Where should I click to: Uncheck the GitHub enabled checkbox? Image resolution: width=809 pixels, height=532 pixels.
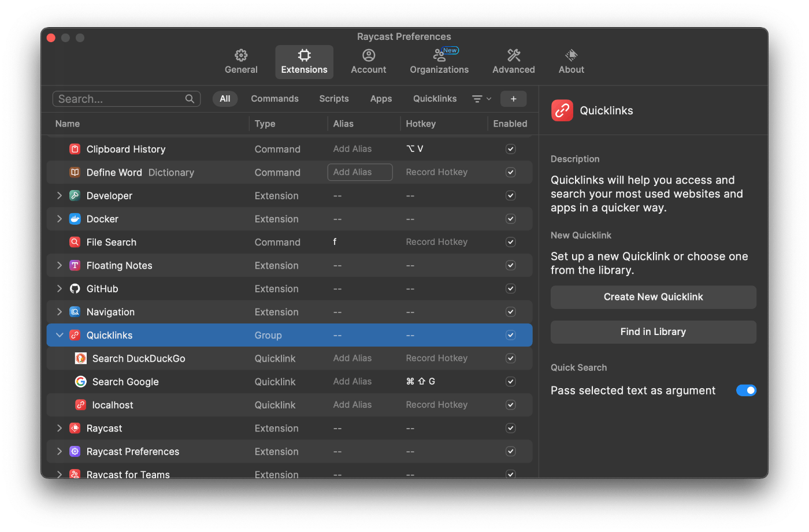(511, 289)
